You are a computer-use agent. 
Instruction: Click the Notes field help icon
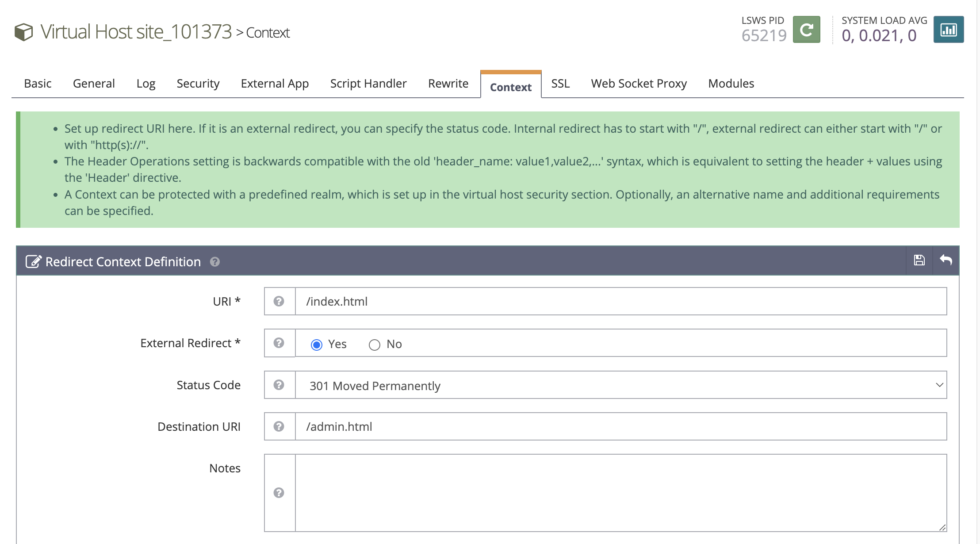click(x=279, y=493)
